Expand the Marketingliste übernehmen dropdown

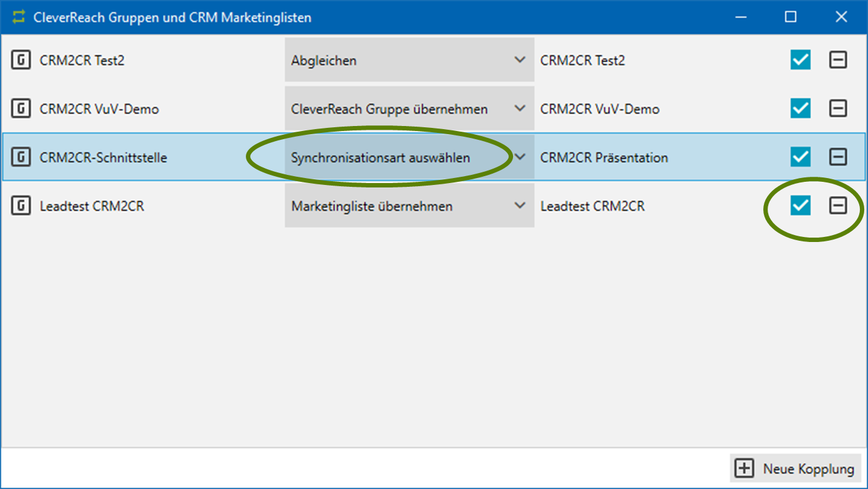tap(409, 206)
